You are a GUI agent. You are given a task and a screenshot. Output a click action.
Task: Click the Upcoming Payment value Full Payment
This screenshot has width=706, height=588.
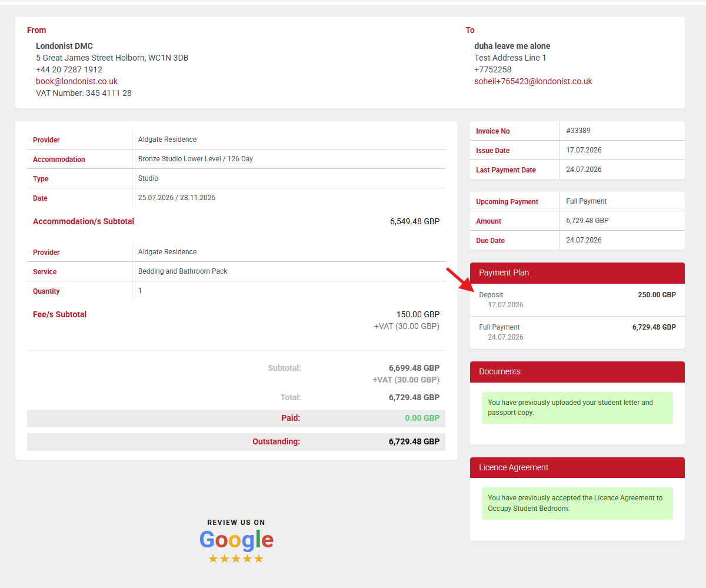tap(587, 201)
